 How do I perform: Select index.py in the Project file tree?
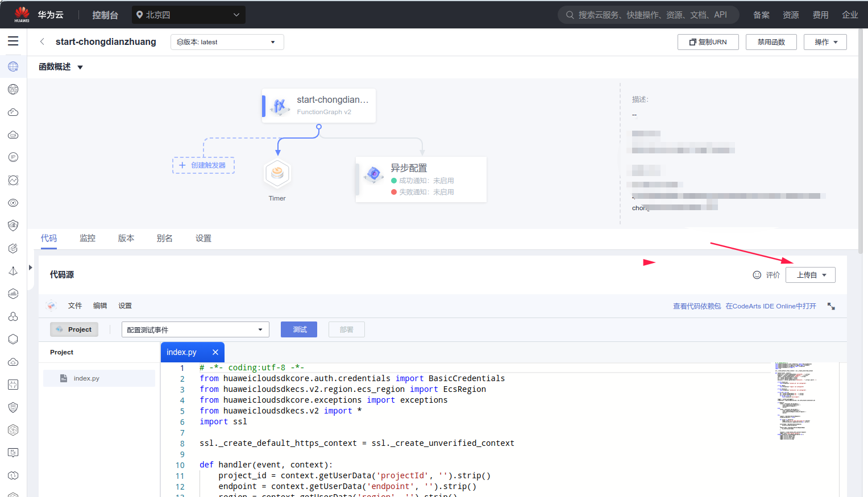(x=99, y=378)
